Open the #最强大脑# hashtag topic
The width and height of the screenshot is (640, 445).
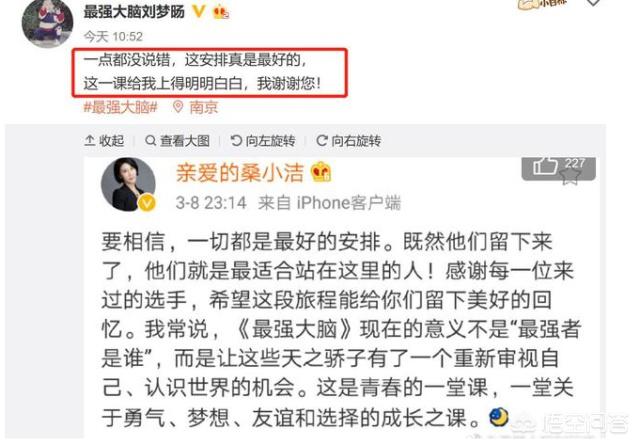pyautogui.click(x=120, y=107)
